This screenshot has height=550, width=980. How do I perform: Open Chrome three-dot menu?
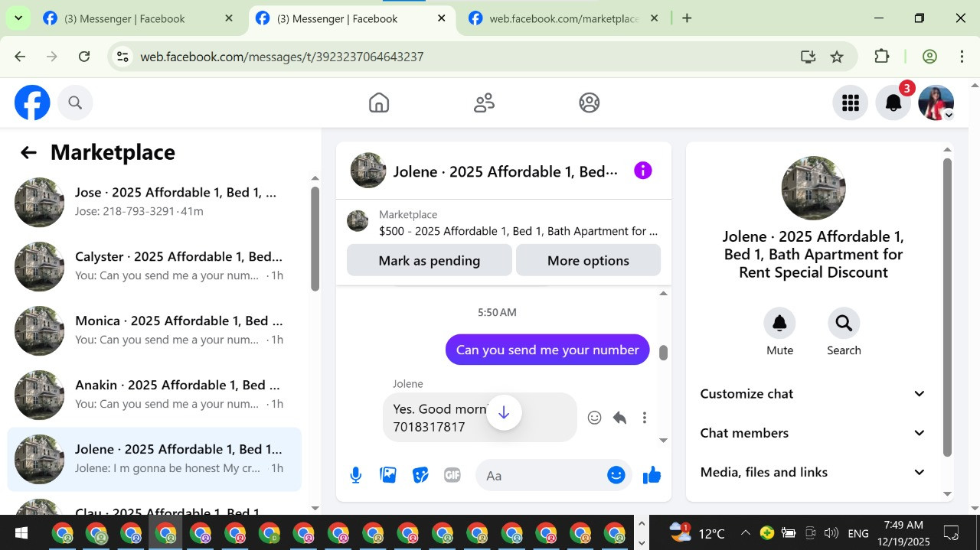pyautogui.click(x=962, y=57)
